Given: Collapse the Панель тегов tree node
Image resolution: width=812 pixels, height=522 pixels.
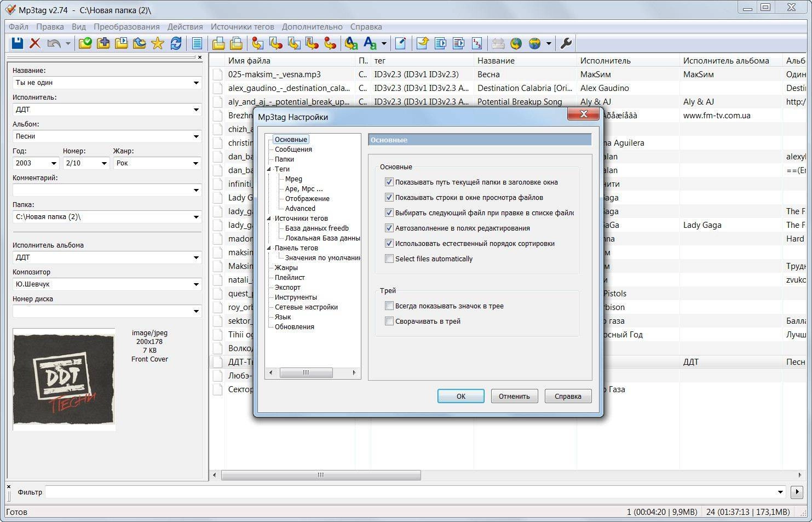Looking at the screenshot, I should coord(269,248).
